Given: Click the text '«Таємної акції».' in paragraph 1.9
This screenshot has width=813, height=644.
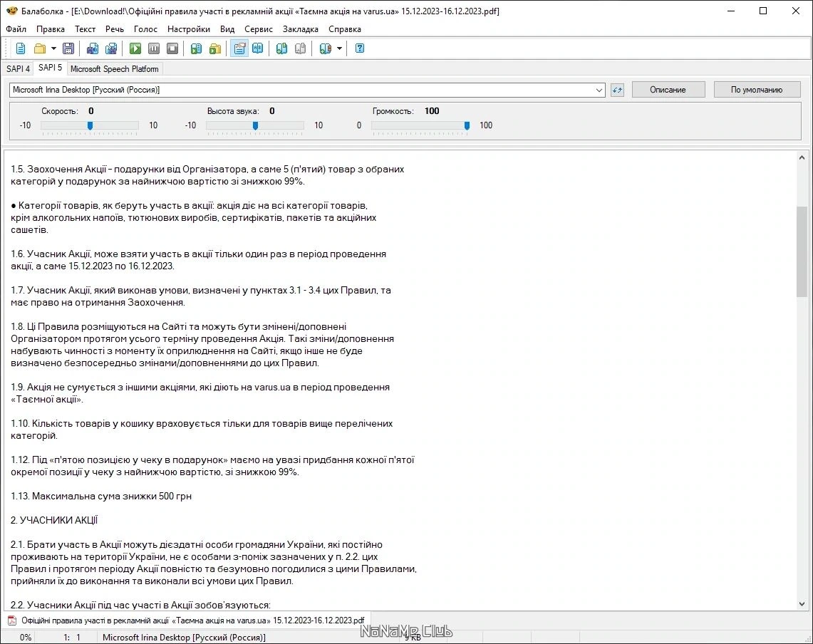Looking at the screenshot, I should pyautogui.click(x=46, y=399).
